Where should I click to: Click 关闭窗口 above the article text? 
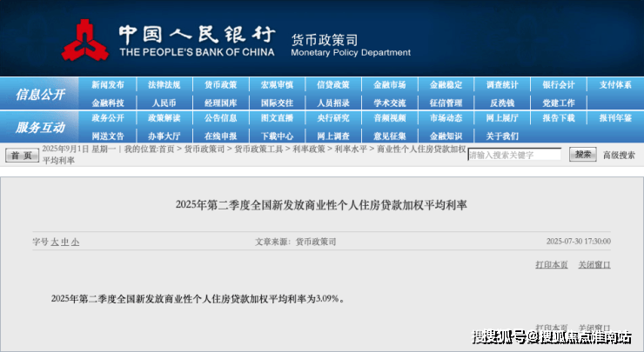pyautogui.click(x=594, y=264)
